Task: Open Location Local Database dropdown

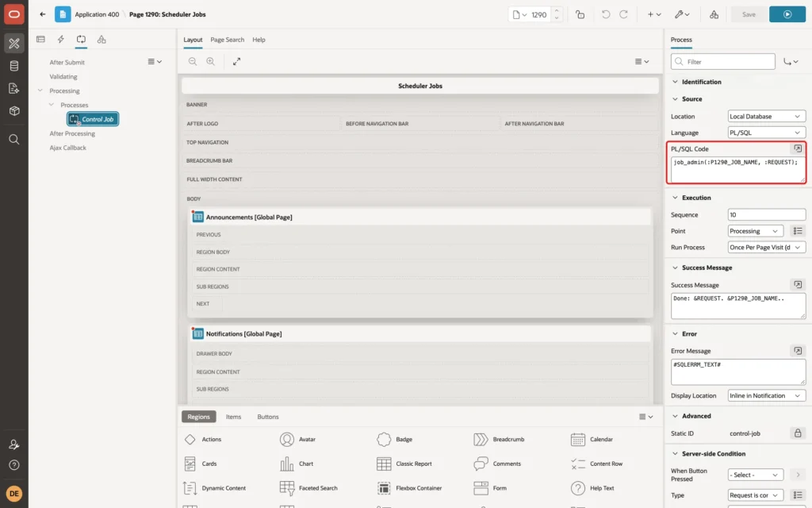Action: pyautogui.click(x=767, y=117)
